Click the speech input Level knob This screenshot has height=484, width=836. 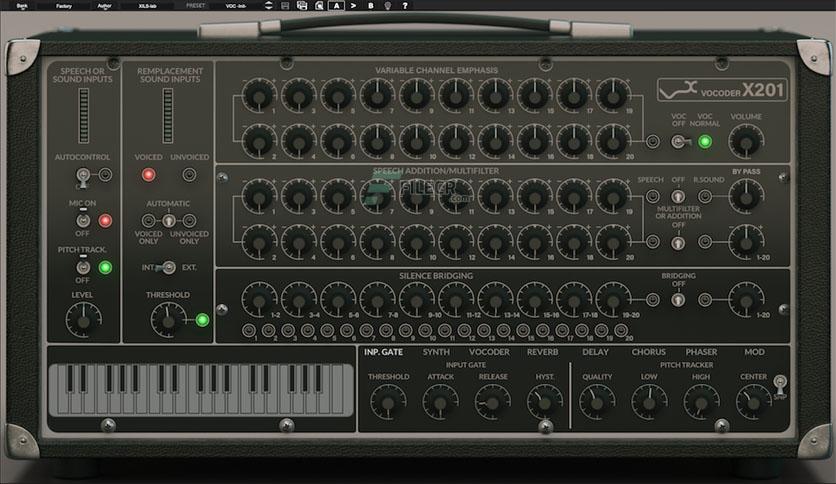pyautogui.click(x=83, y=320)
